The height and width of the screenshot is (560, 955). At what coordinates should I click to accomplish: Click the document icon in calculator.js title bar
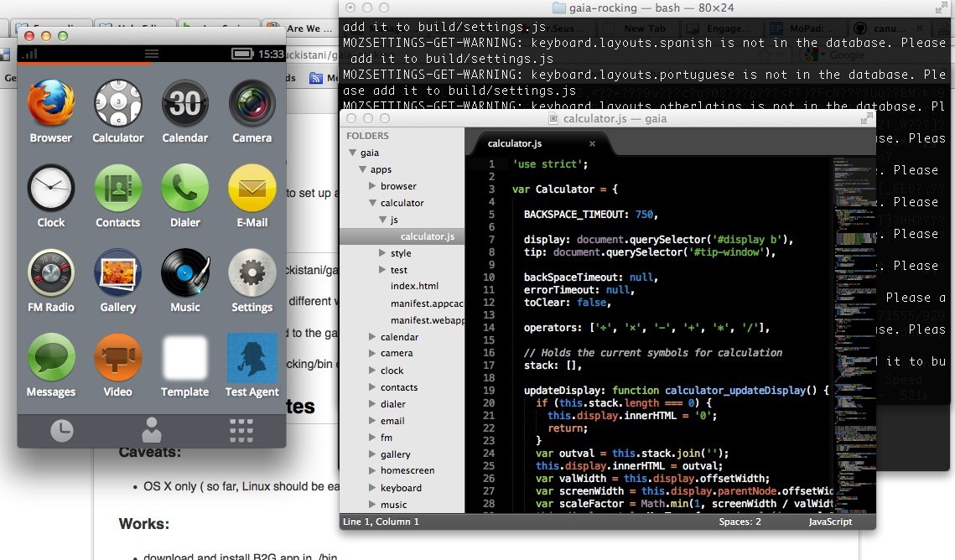[553, 119]
